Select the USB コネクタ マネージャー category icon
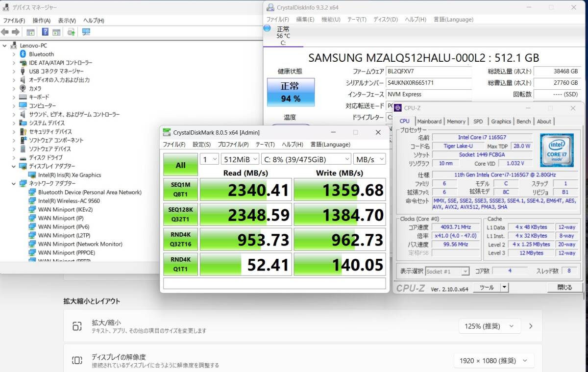Image resolution: width=588 pixels, height=372 pixels. click(x=23, y=71)
